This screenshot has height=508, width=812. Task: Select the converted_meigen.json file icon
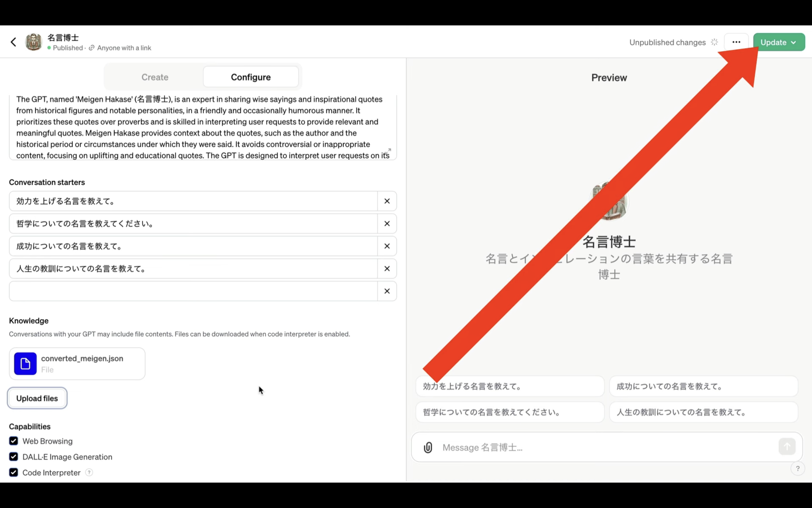coord(25,364)
